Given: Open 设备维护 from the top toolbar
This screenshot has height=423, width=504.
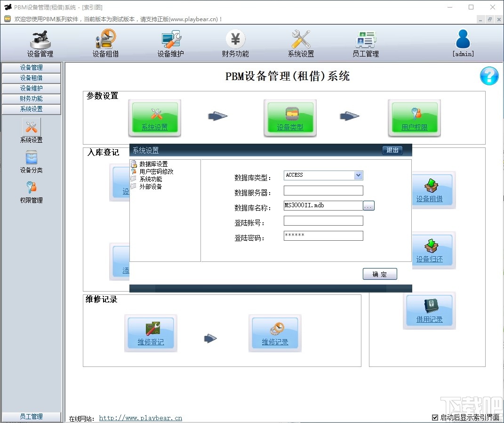Looking at the screenshot, I should coord(170,42).
